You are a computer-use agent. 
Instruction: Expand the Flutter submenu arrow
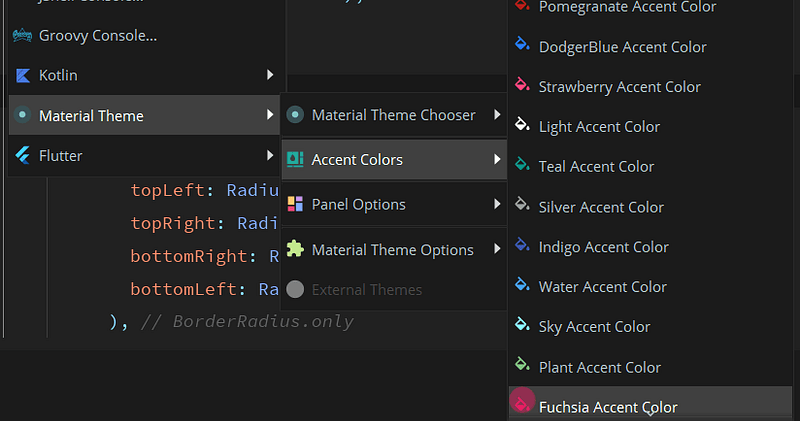coord(270,155)
